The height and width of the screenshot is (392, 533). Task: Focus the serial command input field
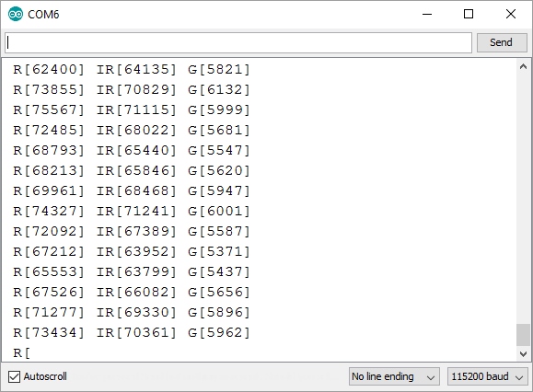pyautogui.click(x=238, y=43)
